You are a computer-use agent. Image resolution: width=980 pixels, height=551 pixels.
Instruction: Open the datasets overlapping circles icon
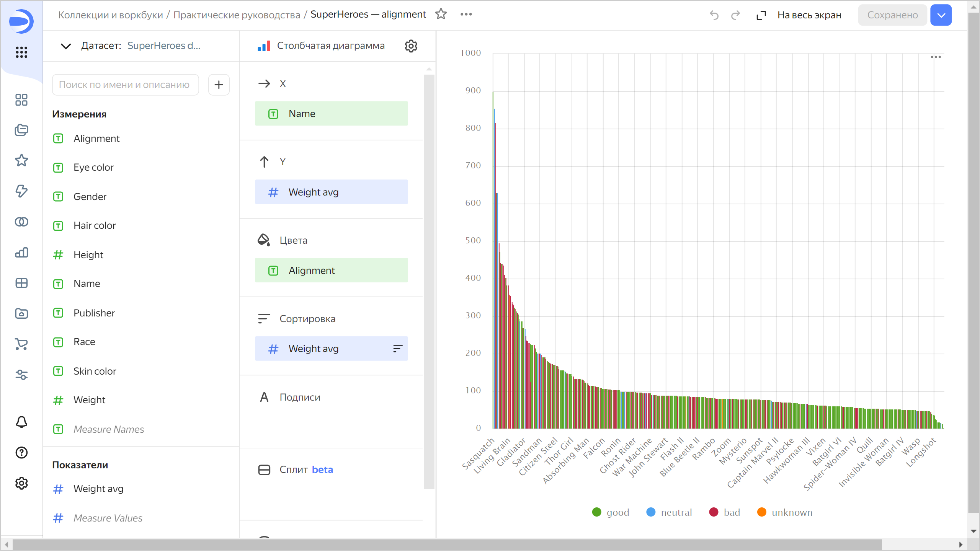[x=21, y=222]
